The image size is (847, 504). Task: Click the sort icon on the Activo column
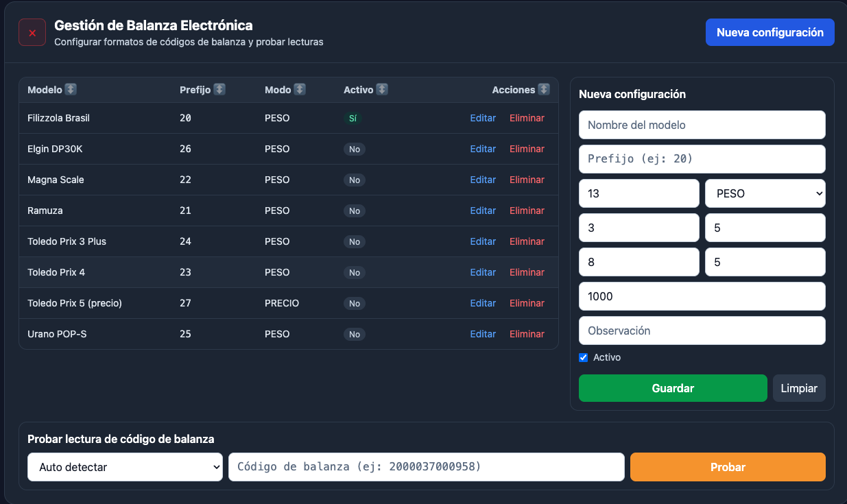383,89
